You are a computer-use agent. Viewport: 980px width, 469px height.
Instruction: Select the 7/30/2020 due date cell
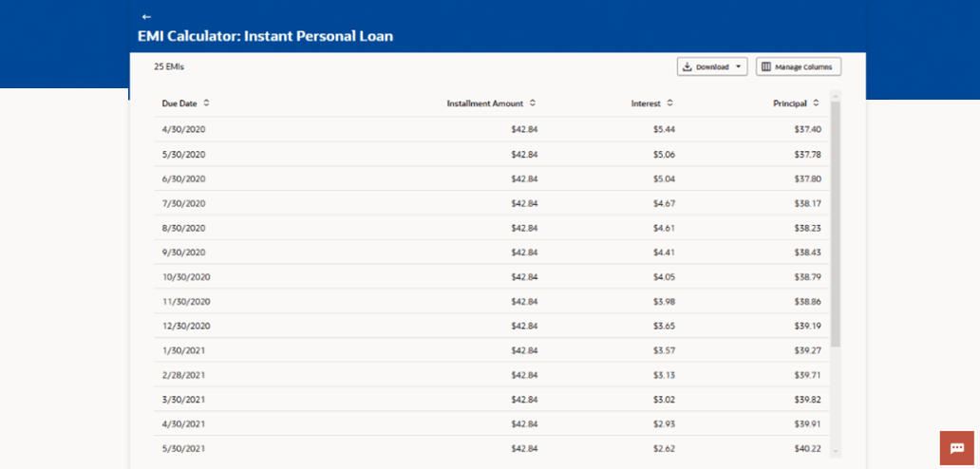coord(184,203)
